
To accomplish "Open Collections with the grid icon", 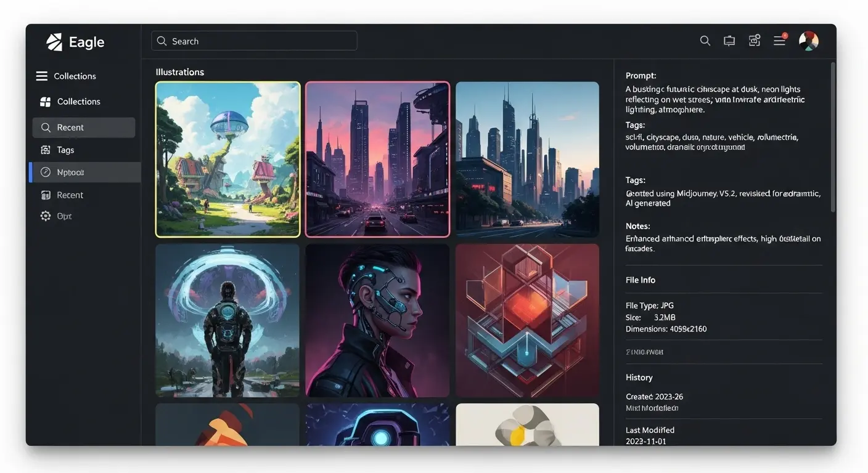I will click(x=45, y=102).
